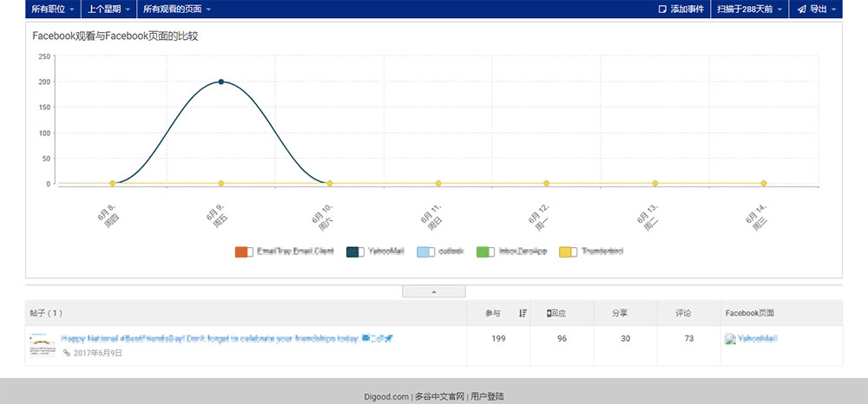Toggle the YahooMail series in legend
The image size is (868, 404).
point(354,251)
